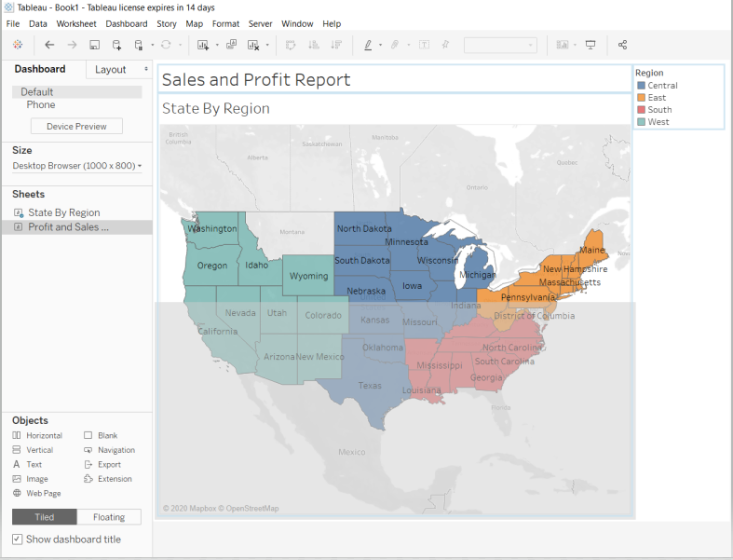This screenshot has width=733, height=560.
Task: Click the Save floppy disk icon
Action: [x=94, y=45]
